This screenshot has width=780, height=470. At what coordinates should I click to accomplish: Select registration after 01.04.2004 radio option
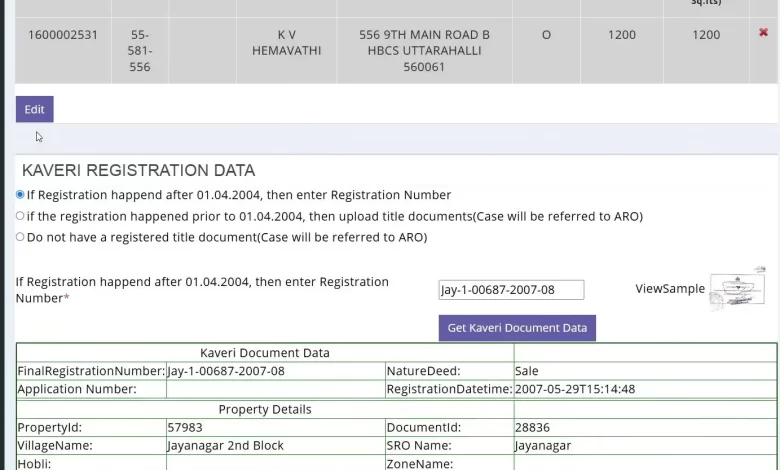[20, 194]
